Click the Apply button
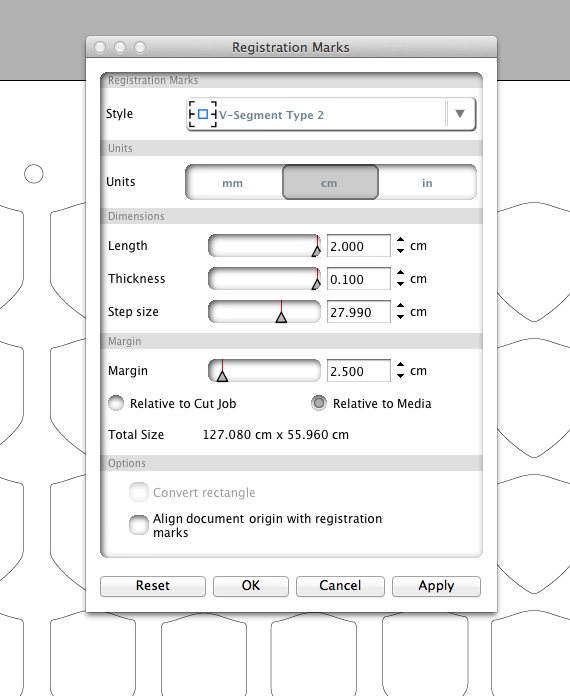 coord(436,586)
